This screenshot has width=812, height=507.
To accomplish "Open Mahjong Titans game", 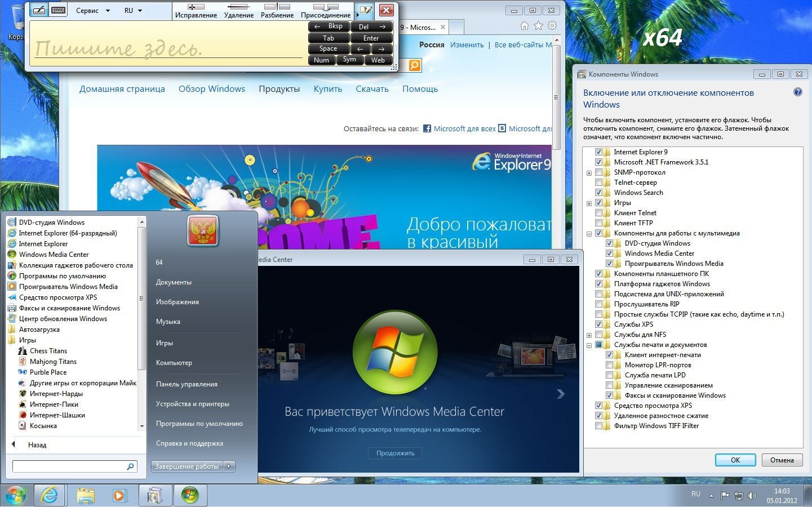I will (53, 362).
